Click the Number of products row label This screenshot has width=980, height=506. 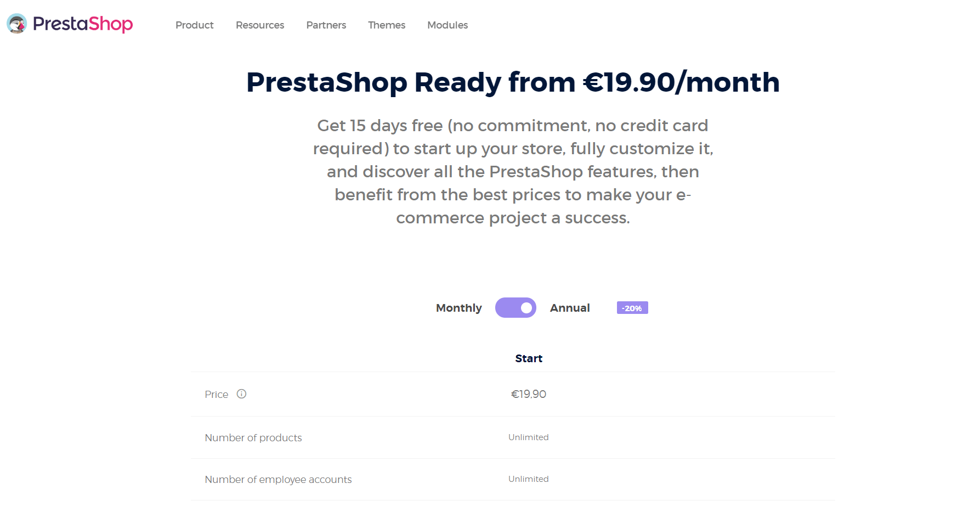[x=253, y=437]
